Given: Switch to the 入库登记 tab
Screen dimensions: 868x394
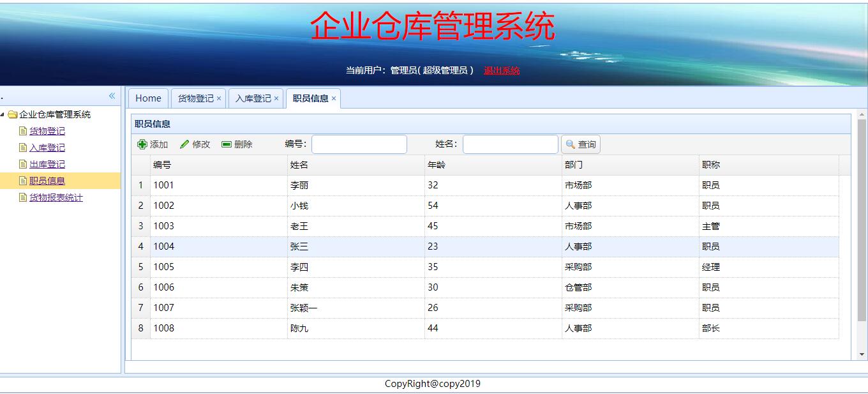Looking at the screenshot, I should click(253, 98).
